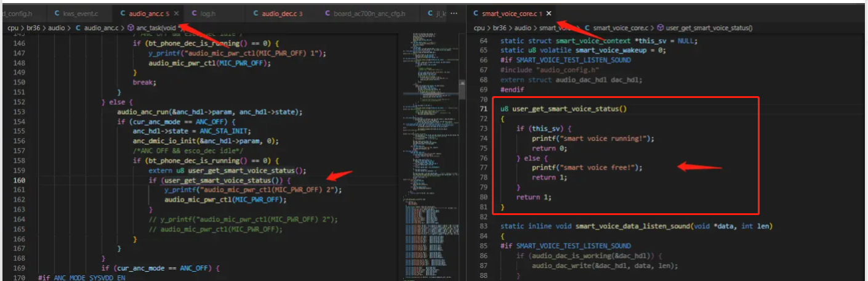Close the smart_voice_core.c tab
This screenshot has width=868, height=281.
point(549,13)
